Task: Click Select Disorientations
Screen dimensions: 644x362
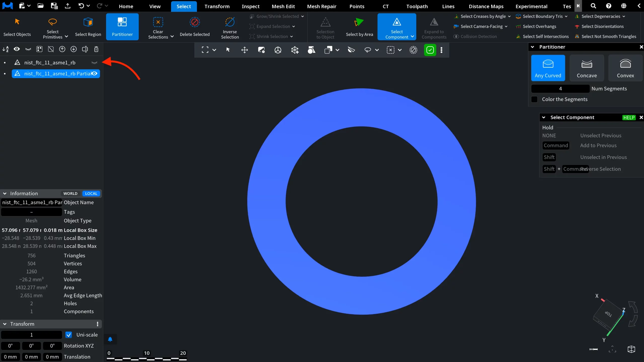Action: (x=599, y=26)
